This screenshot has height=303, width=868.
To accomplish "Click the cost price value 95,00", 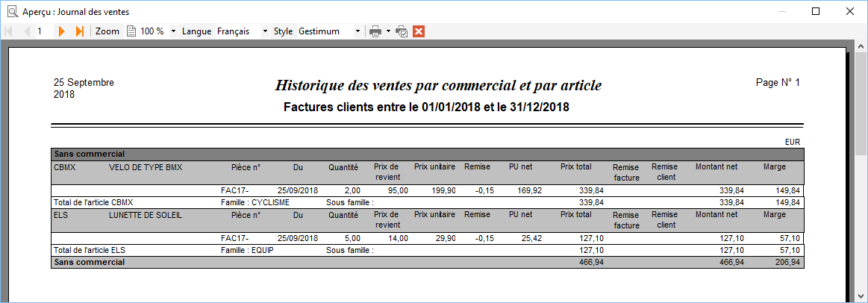I will pos(399,190).
